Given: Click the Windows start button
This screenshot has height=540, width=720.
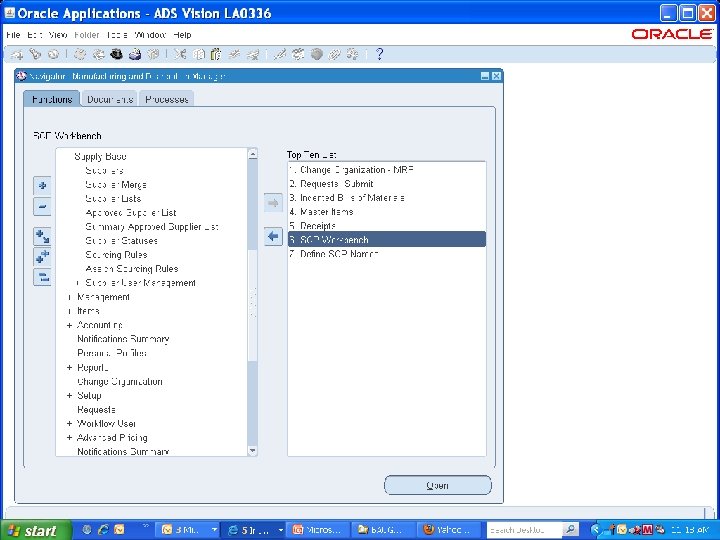Looking at the screenshot, I should point(36,530).
